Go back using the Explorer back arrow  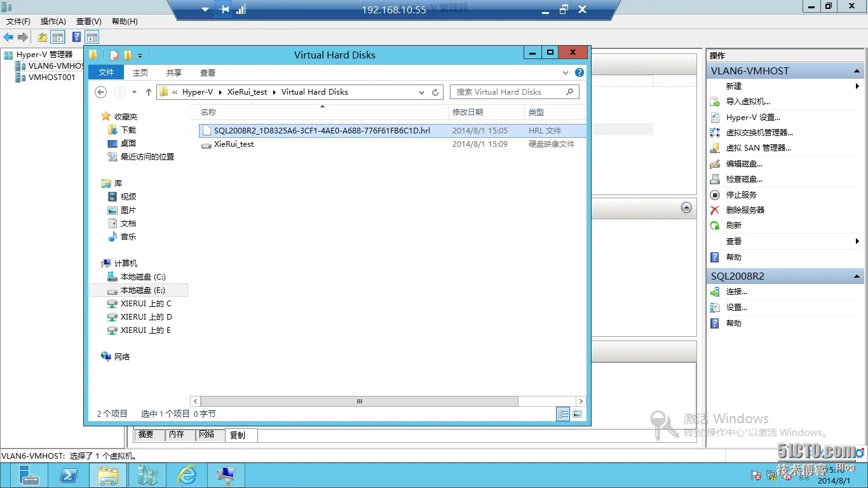pos(100,92)
